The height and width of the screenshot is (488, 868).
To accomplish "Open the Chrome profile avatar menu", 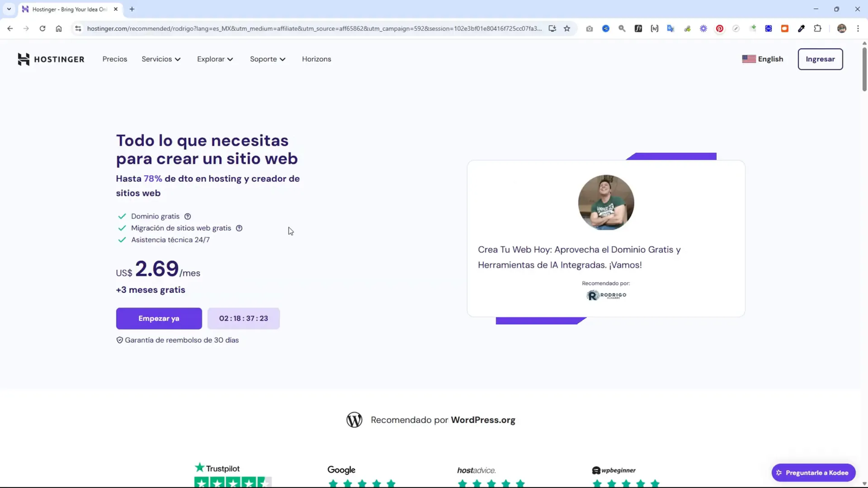I will 841,28.
